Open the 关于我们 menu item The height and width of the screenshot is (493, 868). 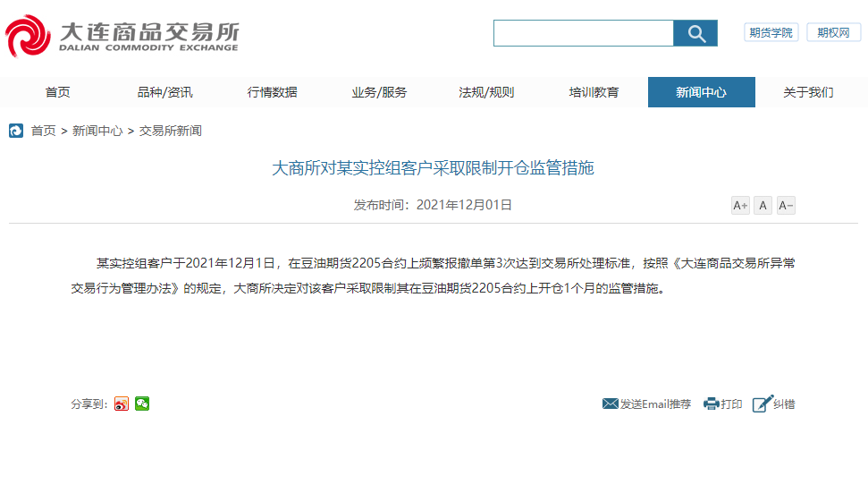pos(808,92)
